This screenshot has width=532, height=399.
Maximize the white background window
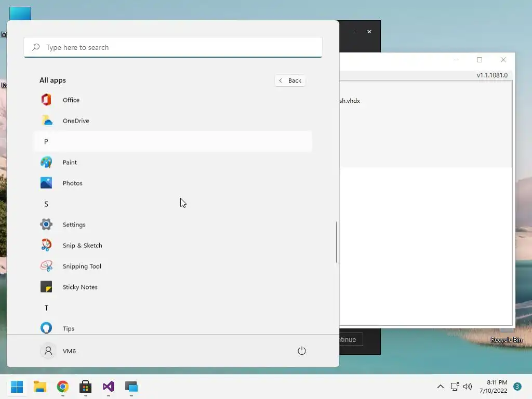480,60
